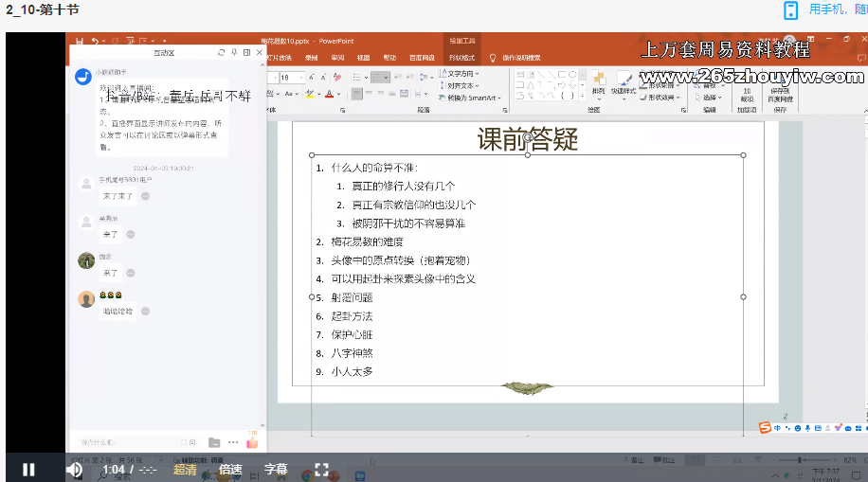Toggle the 问 question option in chat input
This screenshot has height=482, width=868.
pos(189,442)
